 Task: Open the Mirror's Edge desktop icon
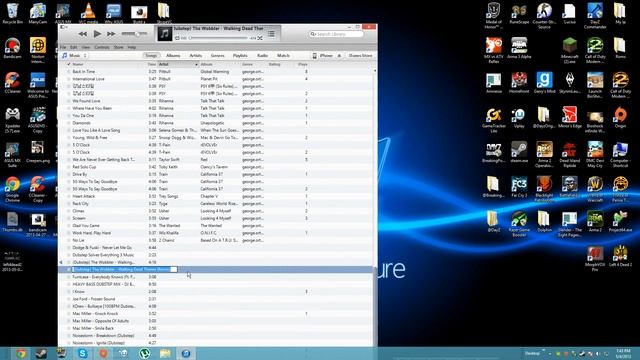[x=570, y=118]
